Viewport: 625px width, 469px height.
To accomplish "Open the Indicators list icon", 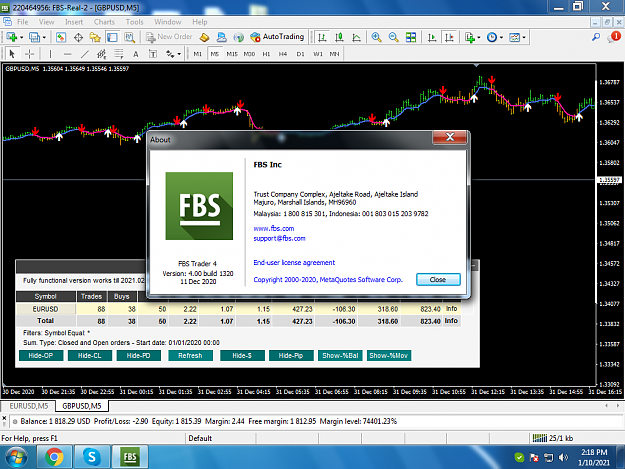I will click(x=470, y=37).
